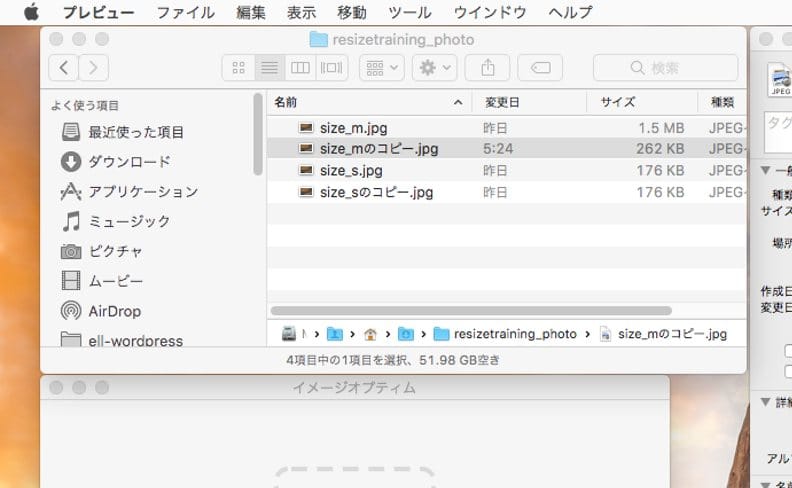792x488 pixels.
Task: Click the size_m.jpg file thumbnail icon
Action: (x=306, y=128)
